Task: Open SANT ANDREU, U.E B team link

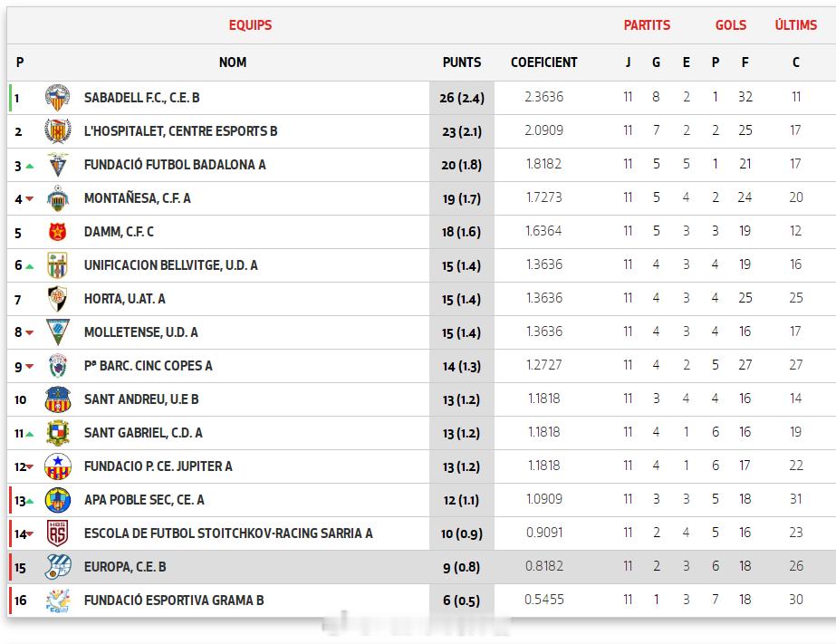Action: [x=141, y=399]
